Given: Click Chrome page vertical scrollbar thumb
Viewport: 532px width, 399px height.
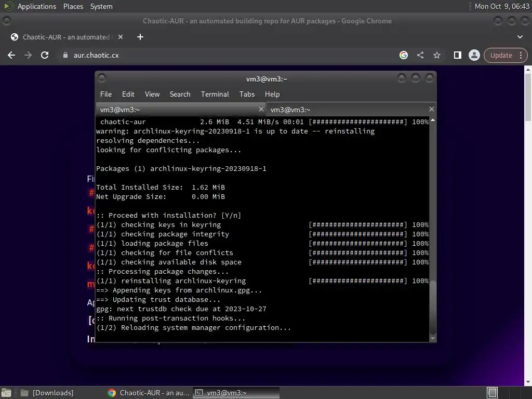Looking at the screenshot, I should point(528,97).
